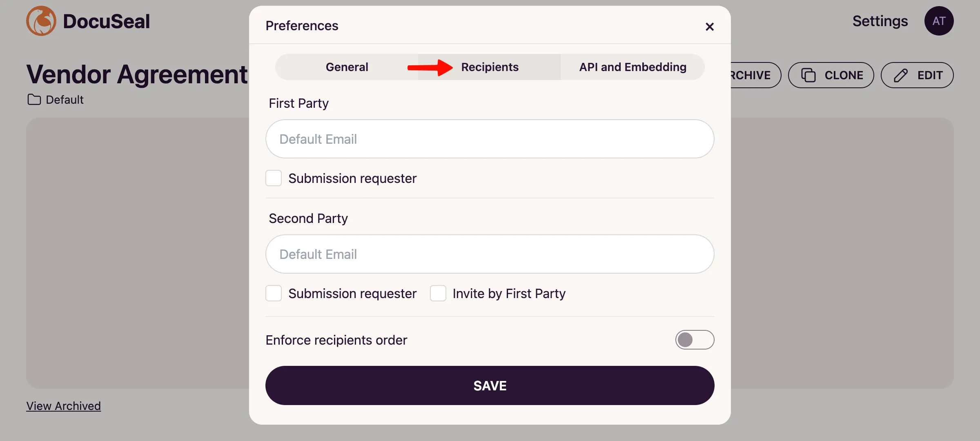The height and width of the screenshot is (441, 980).
Task: Open the API and Embedding tab
Action: (633, 67)
